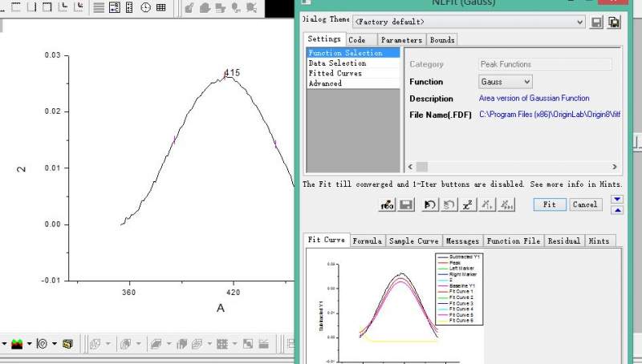
Task: Open the Sample Curve tab
Action: click(413, 241)
